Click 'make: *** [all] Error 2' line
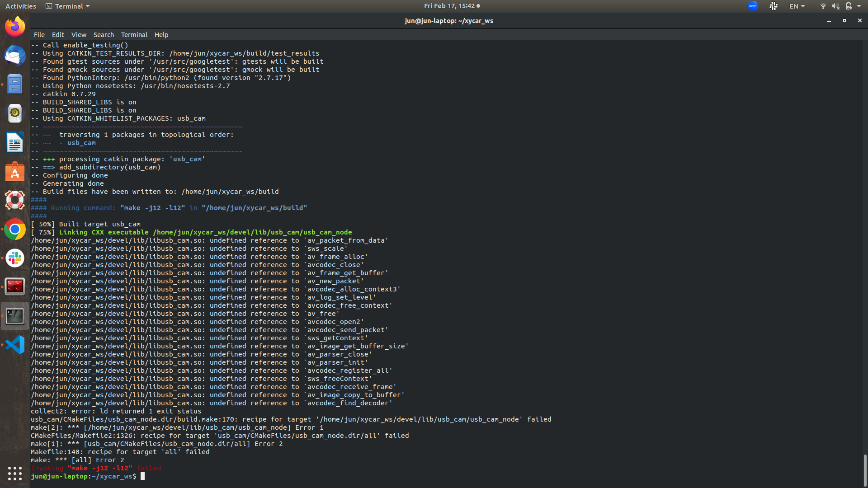The image size is (868, 488). coord(77,460)
